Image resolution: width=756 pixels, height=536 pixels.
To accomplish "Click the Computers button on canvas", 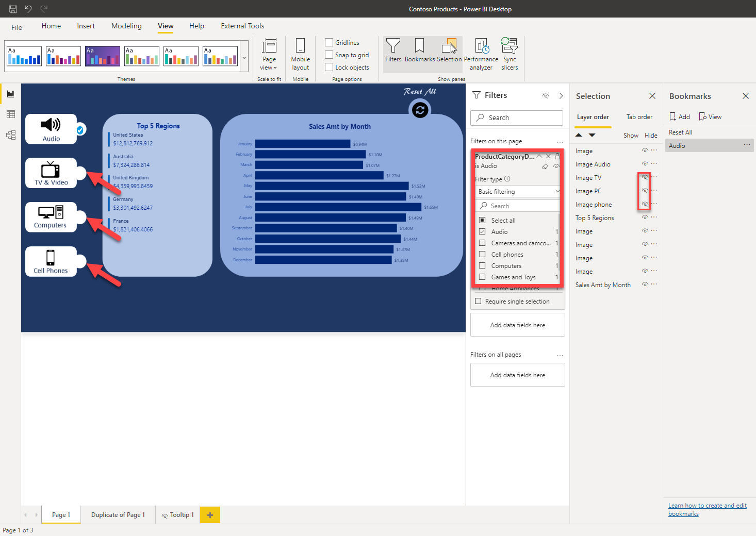I will click(x=51, y=217).
